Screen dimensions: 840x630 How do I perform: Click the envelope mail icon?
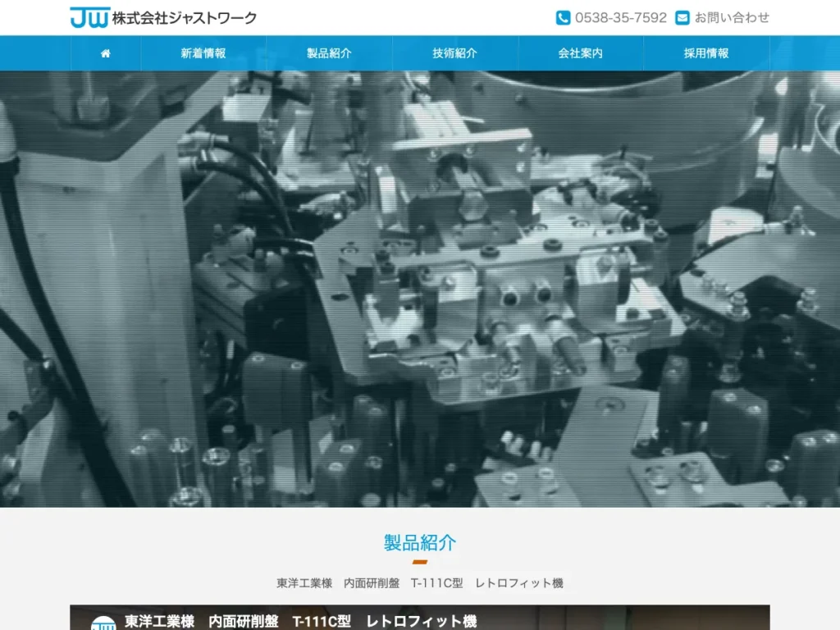682,18
